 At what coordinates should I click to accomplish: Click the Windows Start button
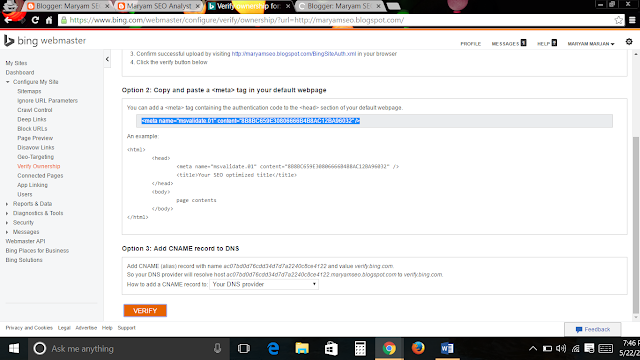[x=14, y=349]
